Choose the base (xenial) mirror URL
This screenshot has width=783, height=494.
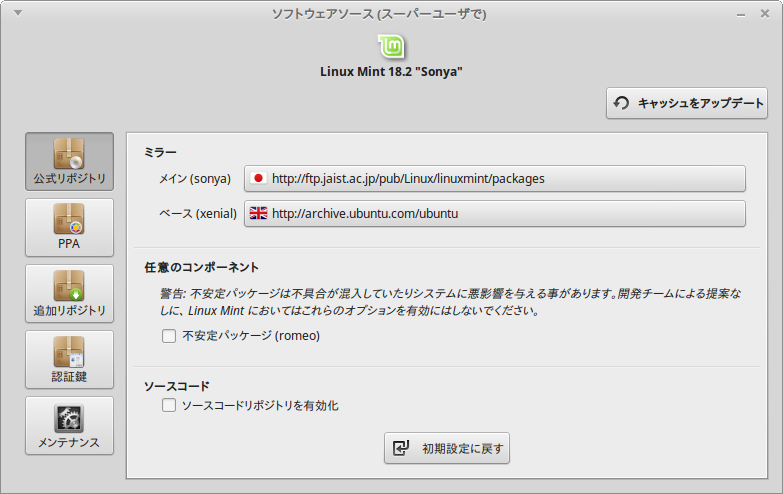tap(494, 213)
